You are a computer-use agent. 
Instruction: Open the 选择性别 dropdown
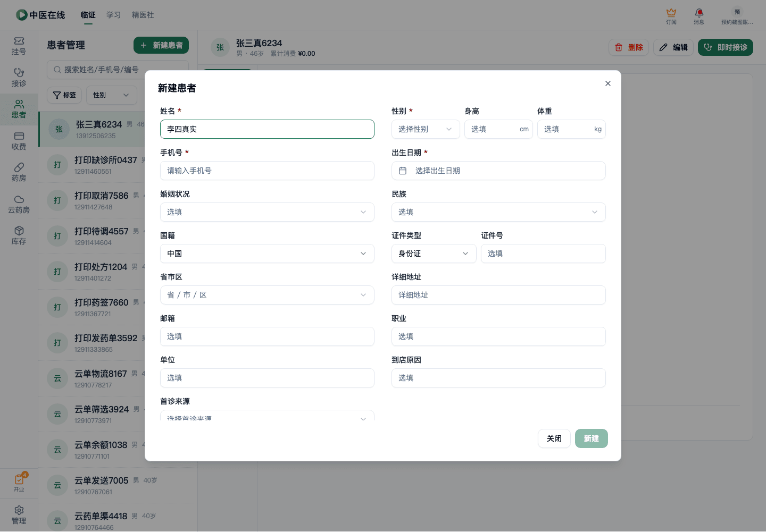coord(426,129)
